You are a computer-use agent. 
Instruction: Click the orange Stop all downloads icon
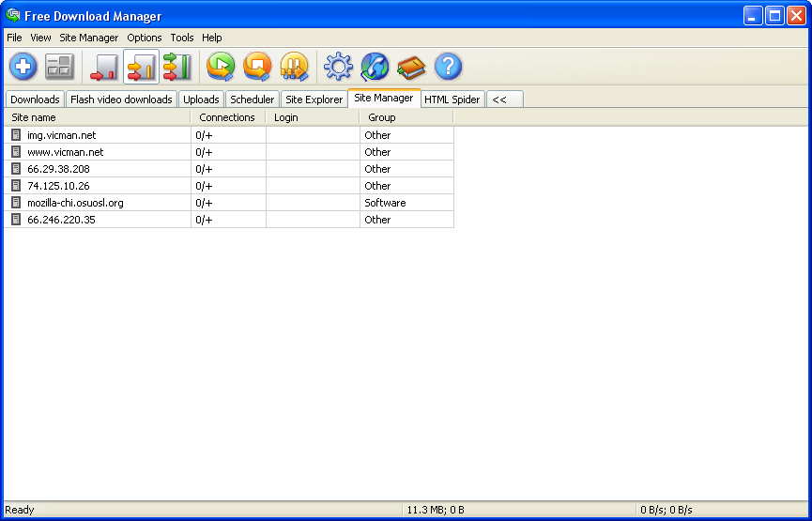(x=257, y=67)
